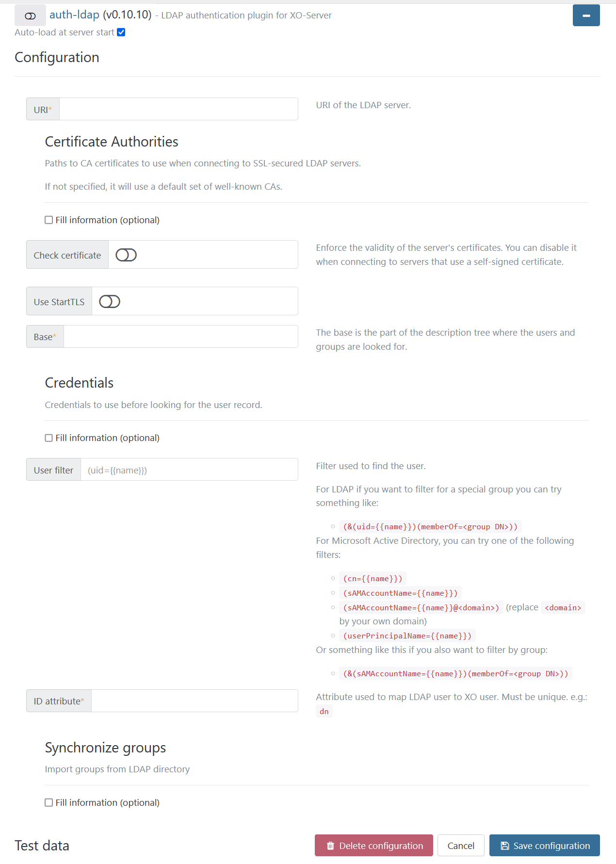
Task: Click the Base input field
Action: [x=180, y=336]
